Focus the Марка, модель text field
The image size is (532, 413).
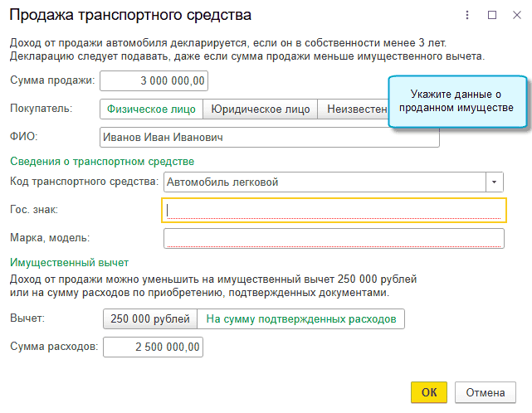[334, 239]
